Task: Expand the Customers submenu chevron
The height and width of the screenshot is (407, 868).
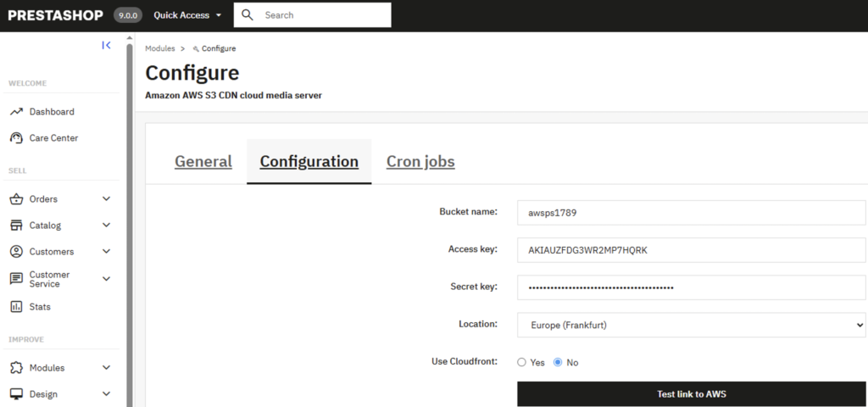Action: pyautogui.click(x=106, y=251)
